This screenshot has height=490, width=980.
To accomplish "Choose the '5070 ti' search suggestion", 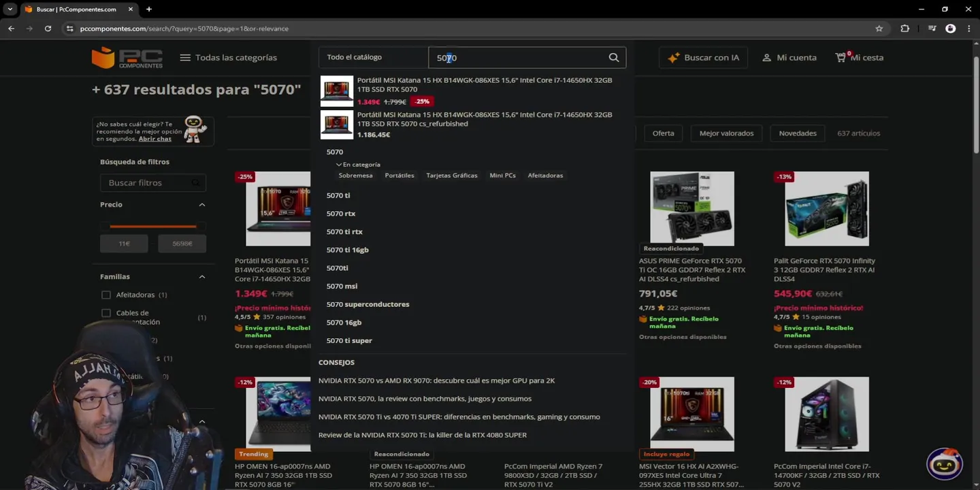I will coord(338,195).
